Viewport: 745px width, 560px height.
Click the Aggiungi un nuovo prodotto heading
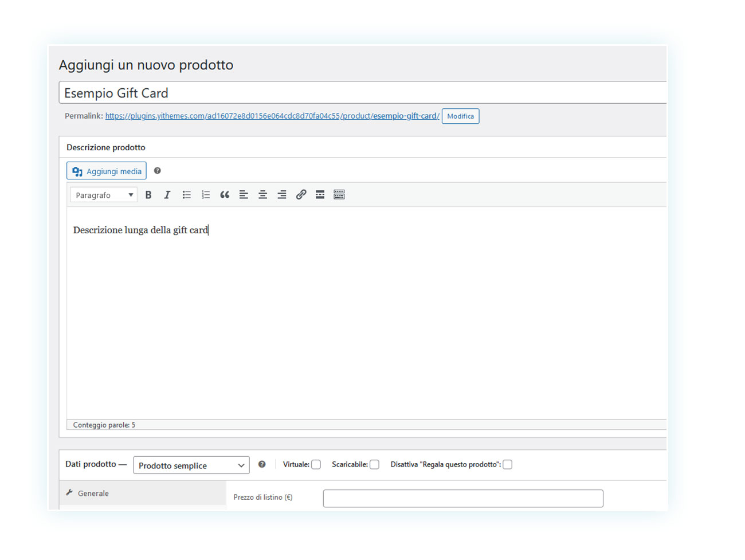point(146,65)
